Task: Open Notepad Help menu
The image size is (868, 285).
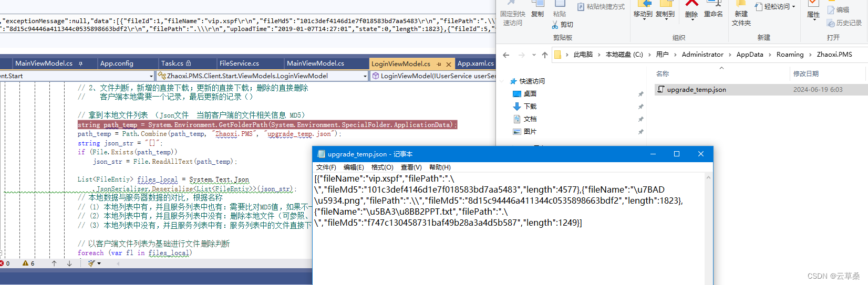Action: point(440,167)
